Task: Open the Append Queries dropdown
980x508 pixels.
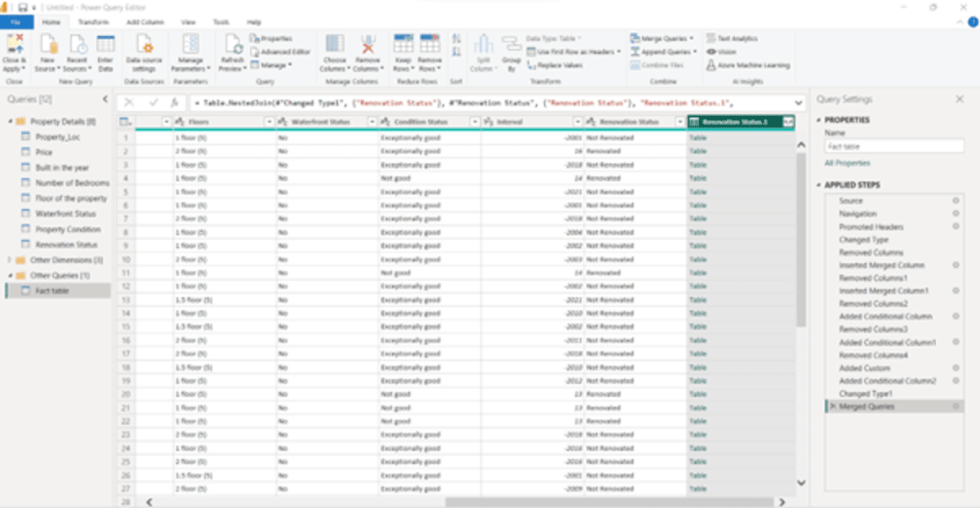Action: [x=695, y=51]
